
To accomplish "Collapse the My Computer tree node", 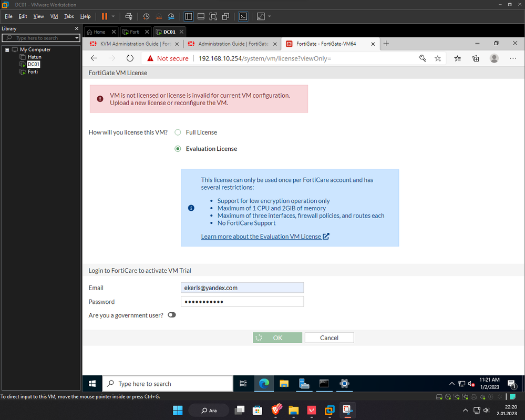I will pos(7,49).
